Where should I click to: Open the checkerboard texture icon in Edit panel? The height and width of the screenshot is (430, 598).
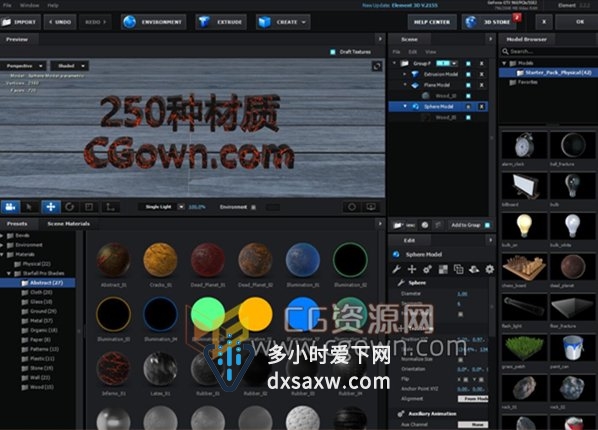pos(443,269)
